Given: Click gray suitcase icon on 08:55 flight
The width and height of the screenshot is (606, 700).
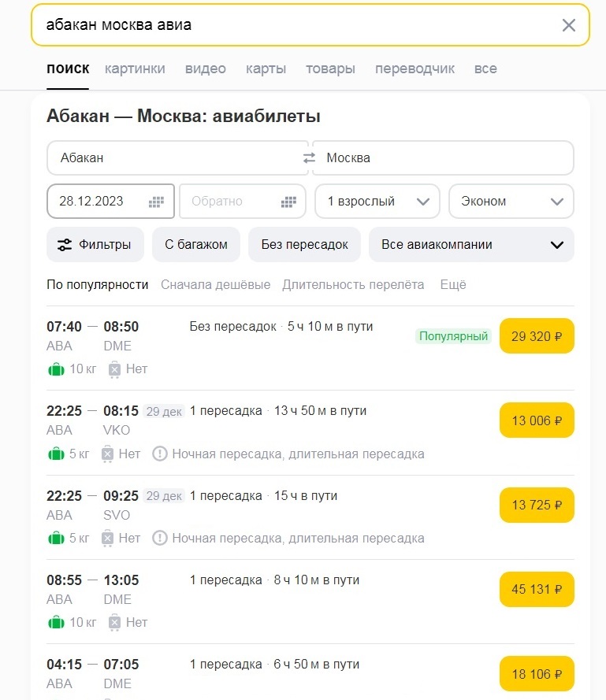Looking at the screenshot, I should [113, 622].
